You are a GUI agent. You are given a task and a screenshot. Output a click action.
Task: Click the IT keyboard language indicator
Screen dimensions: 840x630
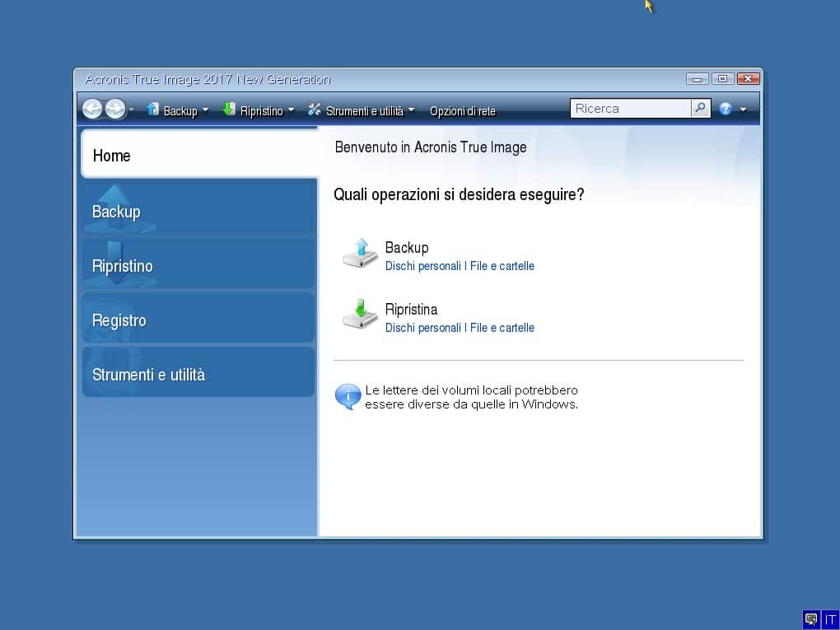coord(830,619)
